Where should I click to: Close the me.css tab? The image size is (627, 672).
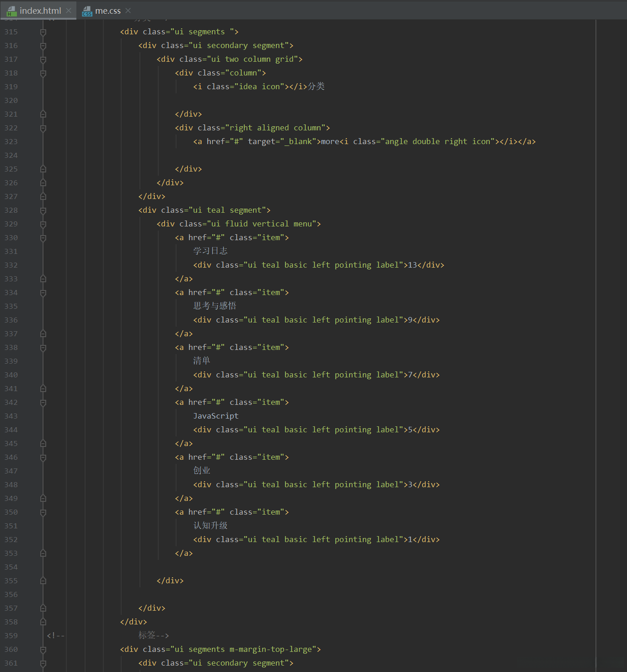point(128,11)
